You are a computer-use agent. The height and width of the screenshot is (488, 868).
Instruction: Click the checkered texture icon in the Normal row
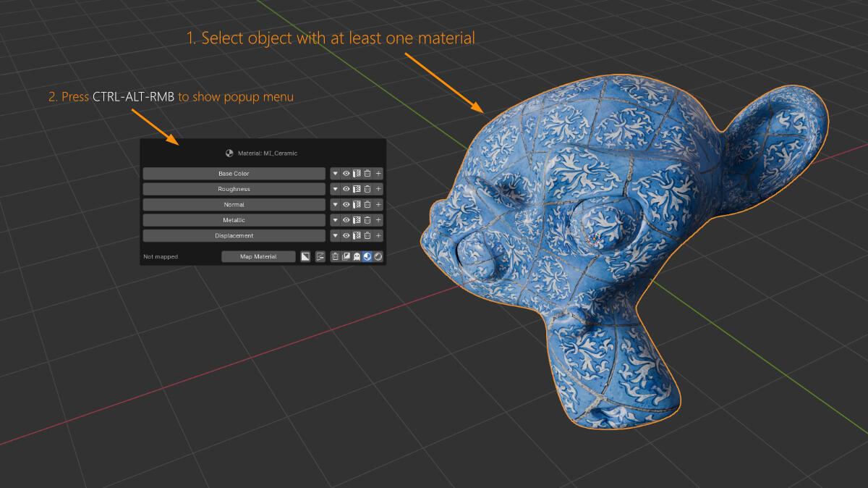click(357, 205)
